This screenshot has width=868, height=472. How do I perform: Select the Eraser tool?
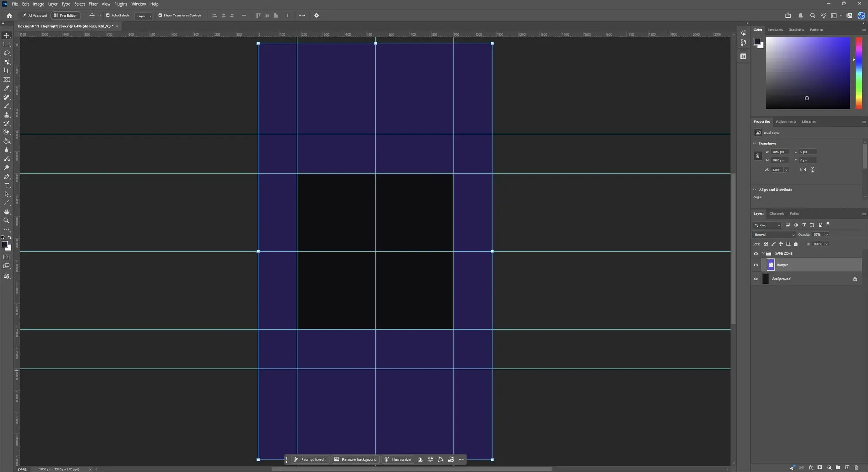[x=7, y=132]
